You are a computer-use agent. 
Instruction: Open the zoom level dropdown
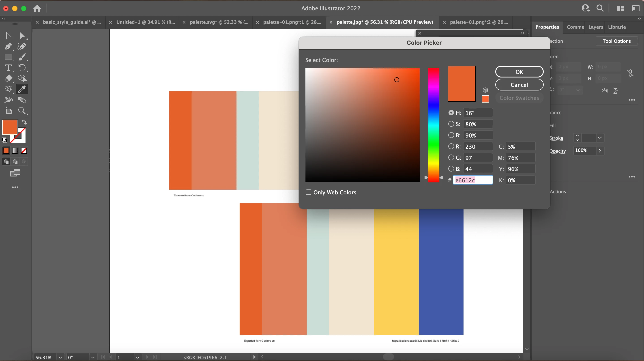(x=60, y=357)
